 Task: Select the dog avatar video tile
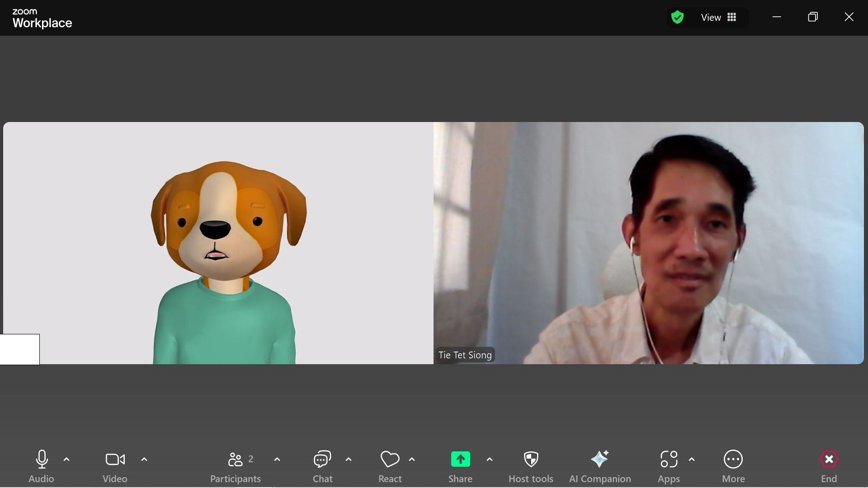pos(218,243)
